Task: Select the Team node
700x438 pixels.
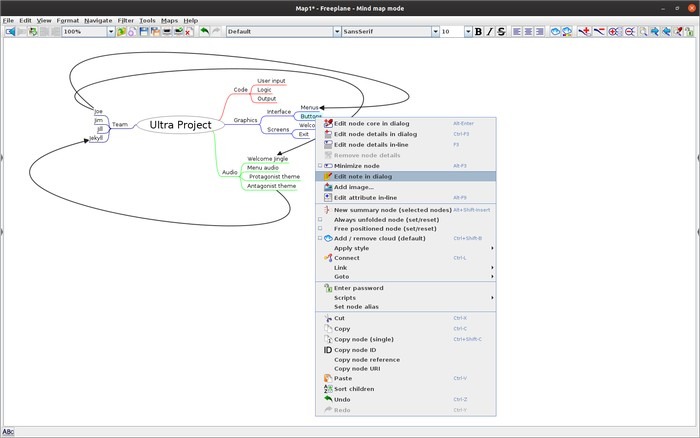Action: pyautogui.click(x=120, y=125)
